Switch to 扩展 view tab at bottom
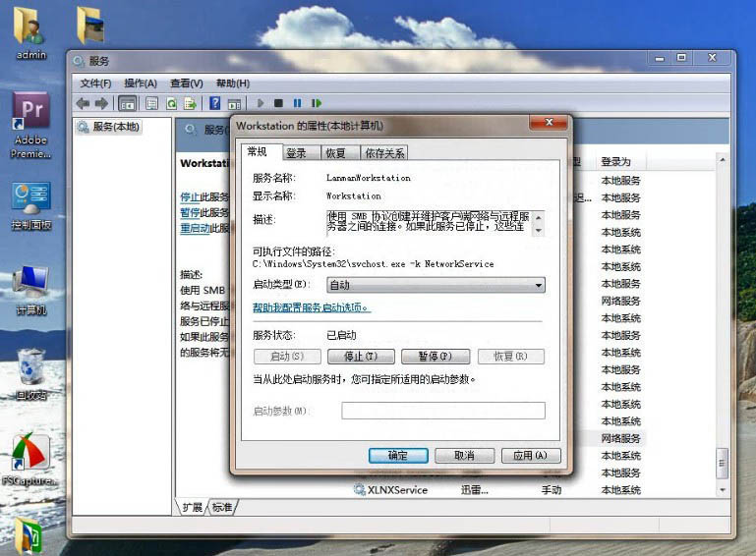The height and width of the screenshot is (556, 756). click(193, 507)
